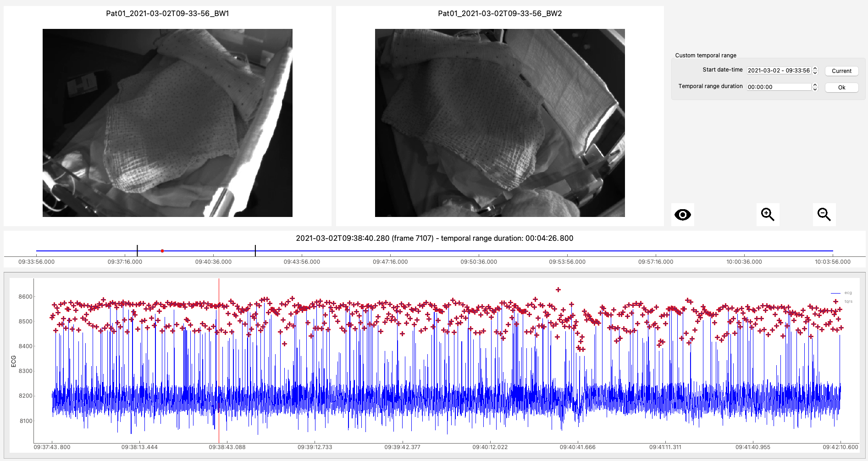Image resolution: width=868 pixels, height=461 pixels.
Task: Click the tqrs legend marker
Action: coord(835,301)
